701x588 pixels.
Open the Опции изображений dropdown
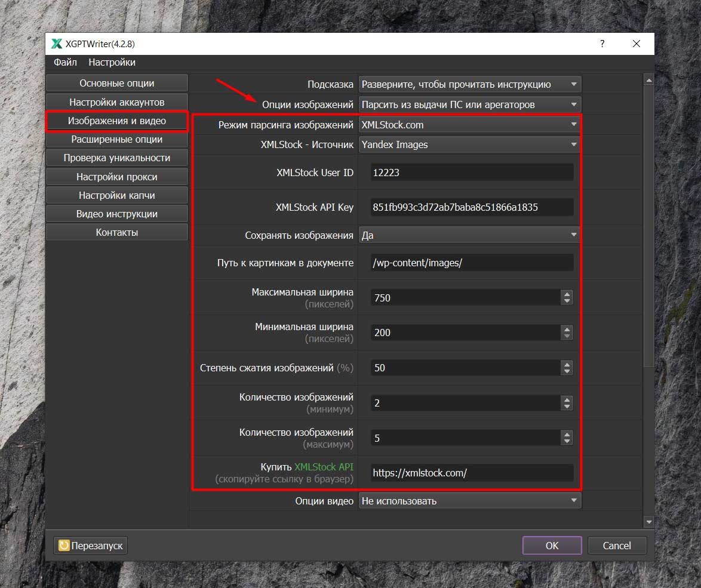(469, 104)
